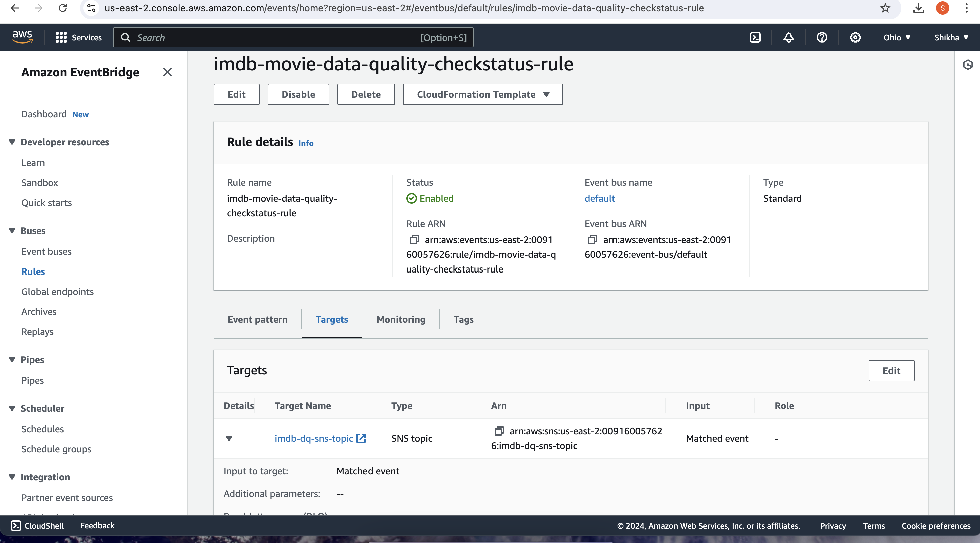
Task: Open Partner event sources in sidebar
Action: [x=67, y=497]
